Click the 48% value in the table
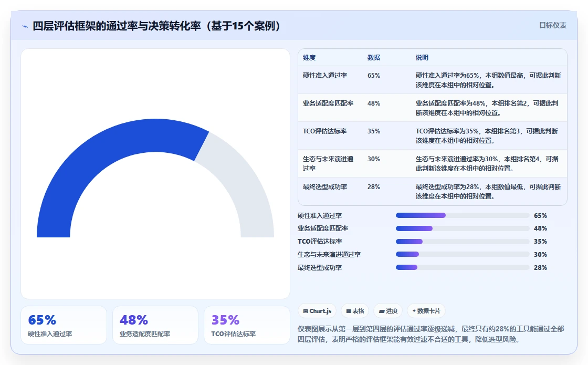The height and width of the screenshot is (365, 588). tap(374, 103)
